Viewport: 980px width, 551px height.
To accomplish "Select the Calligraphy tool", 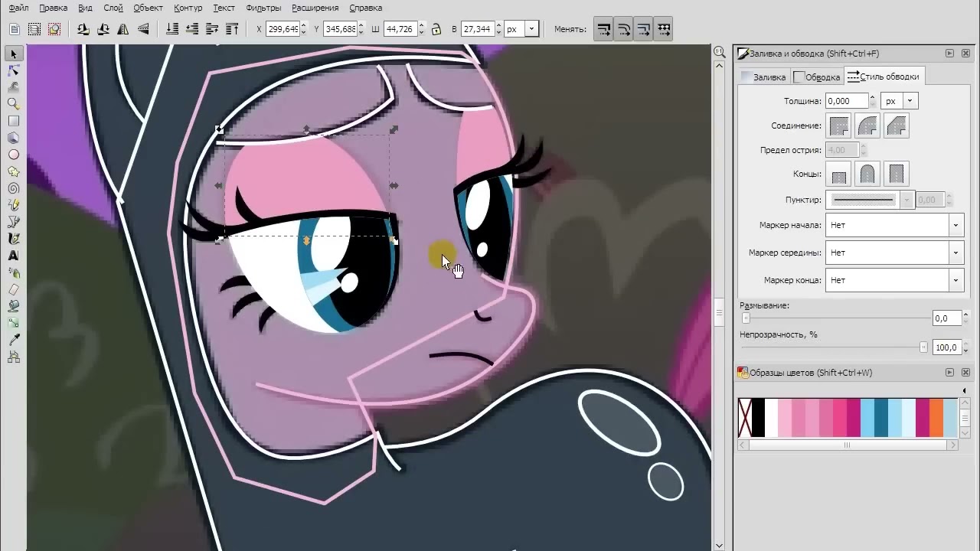I will coord(13,239).
